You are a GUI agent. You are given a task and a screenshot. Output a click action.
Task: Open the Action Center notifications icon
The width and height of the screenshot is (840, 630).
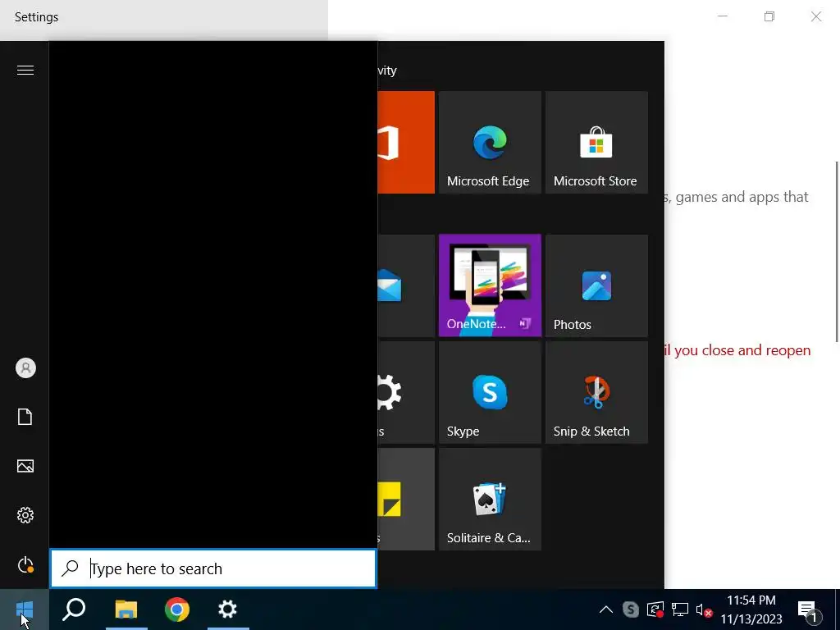[809, 609]
